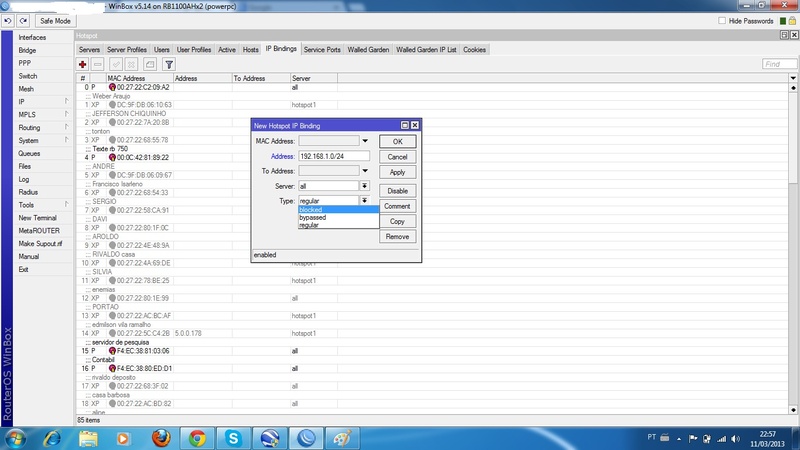Viewport: 800px width, 450px height.
Task: Toggle Safe Mode
Action: coord(55,21)
